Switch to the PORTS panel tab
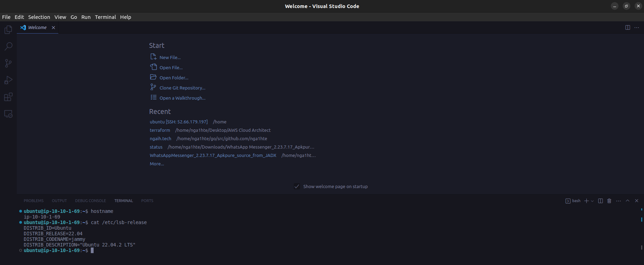The image size is (644, 265). coord(147,201)
